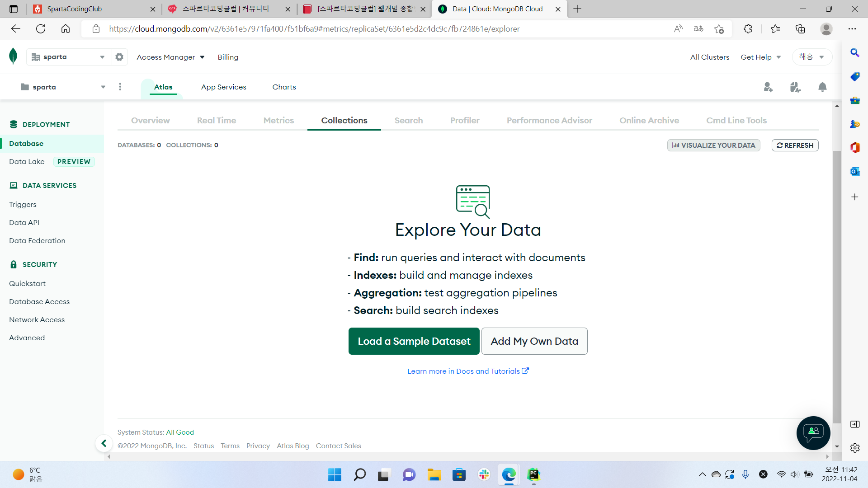This screenshot has height=488, width=868.
Task: Switch to SpartaCodingClub browser tab
Action: point(95,9)
